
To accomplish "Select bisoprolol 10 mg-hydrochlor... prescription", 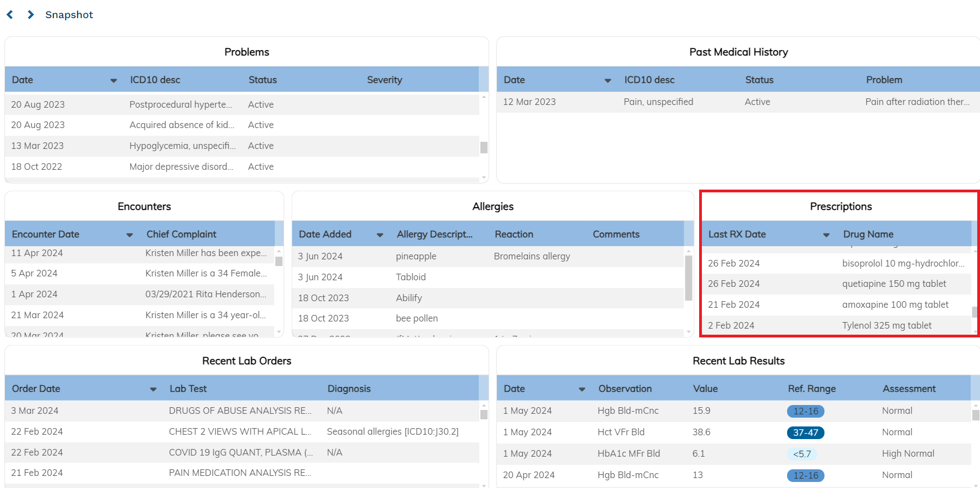I will click(x=837, y=264).
